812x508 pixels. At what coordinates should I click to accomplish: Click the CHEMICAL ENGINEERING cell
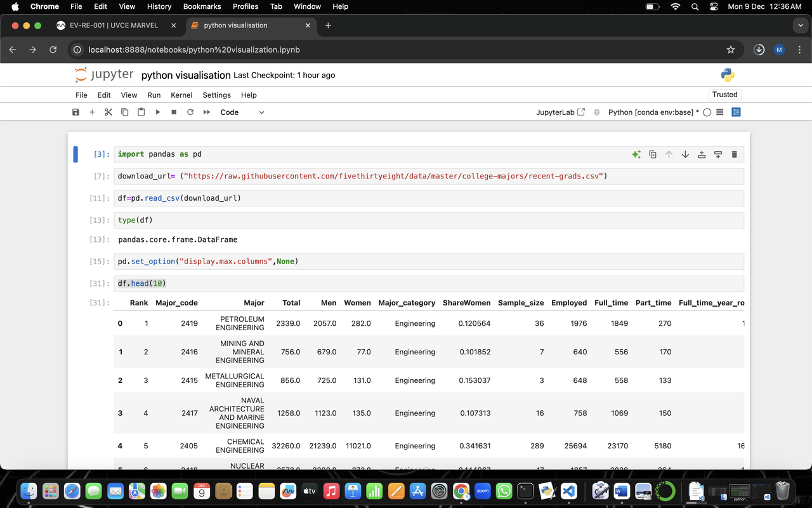[x=240, y=446]
